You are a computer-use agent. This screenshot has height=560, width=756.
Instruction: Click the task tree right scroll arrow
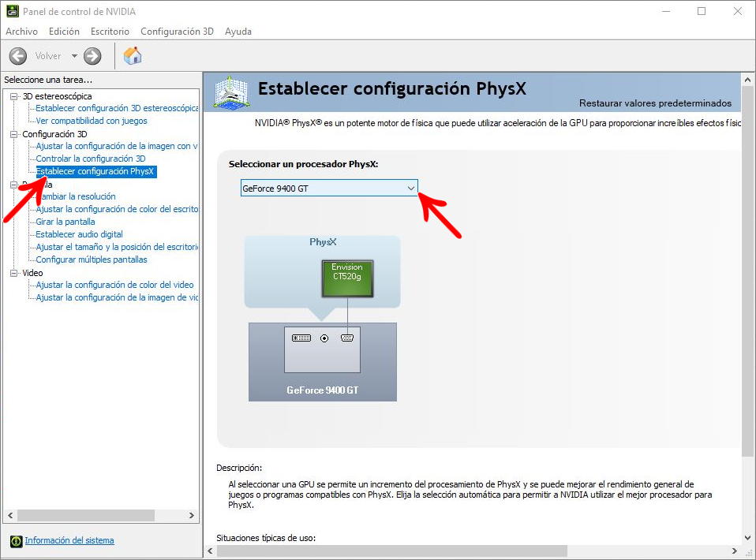(x=192, y=515)
